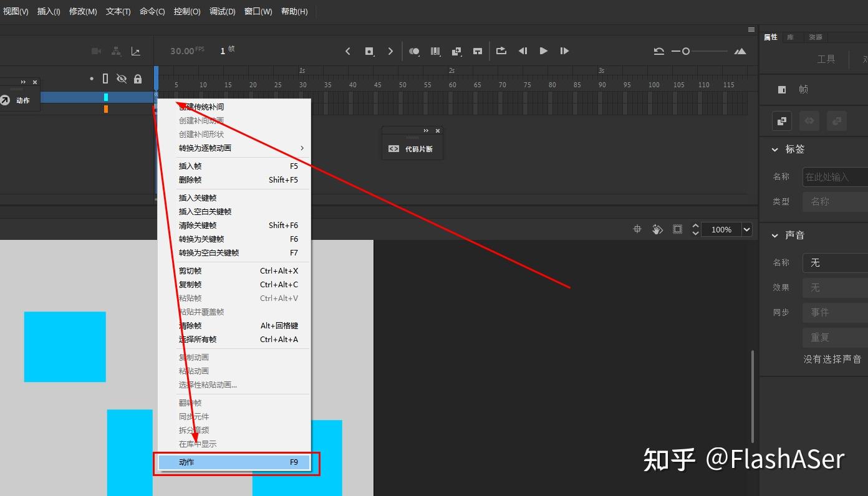
Task: Click the insert classic tween icon
Action: pyautogui.click(x=456, y=51)
